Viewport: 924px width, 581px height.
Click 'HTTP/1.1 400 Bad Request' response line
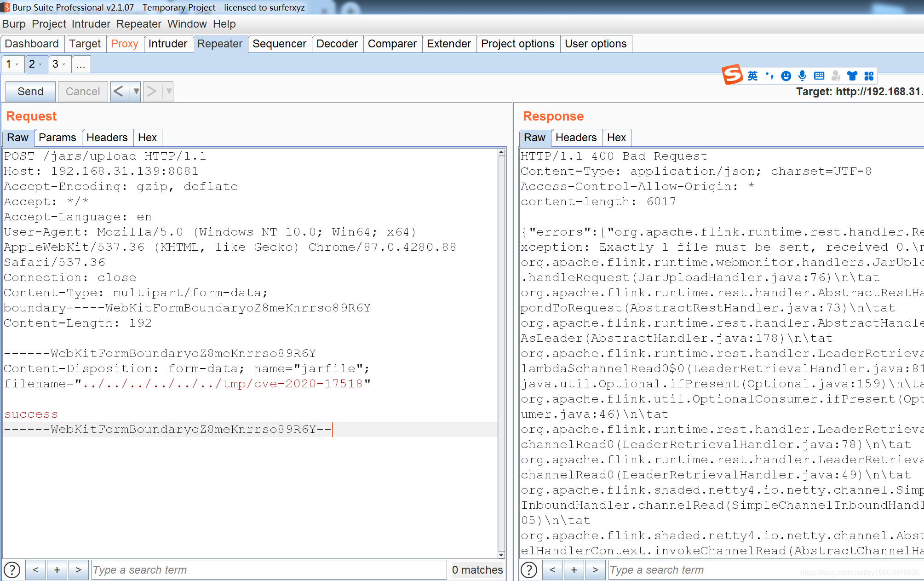tap(614, 156)
